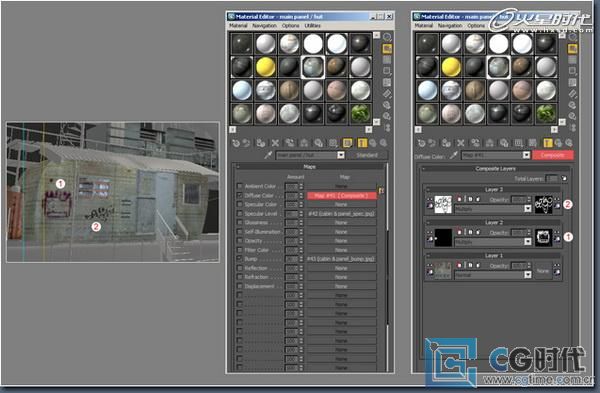Toggle the Diffuse Color map checkbox
Screen dimensions: 600x393
240,196
